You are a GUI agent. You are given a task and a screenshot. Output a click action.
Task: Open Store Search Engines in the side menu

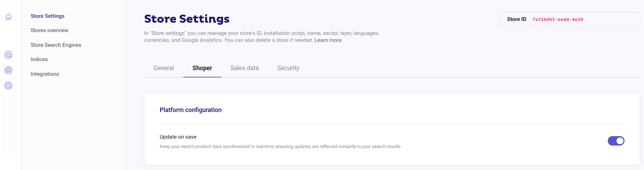point(56,45)
